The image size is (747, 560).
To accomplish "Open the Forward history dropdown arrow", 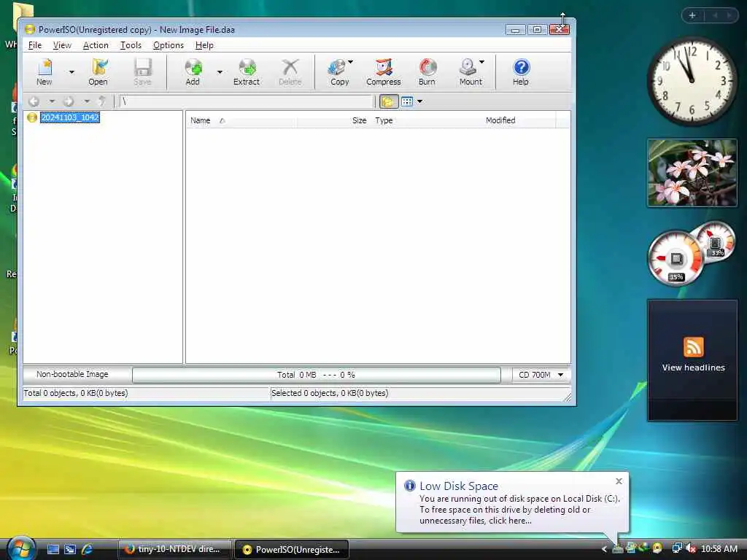I will point(87,101).
